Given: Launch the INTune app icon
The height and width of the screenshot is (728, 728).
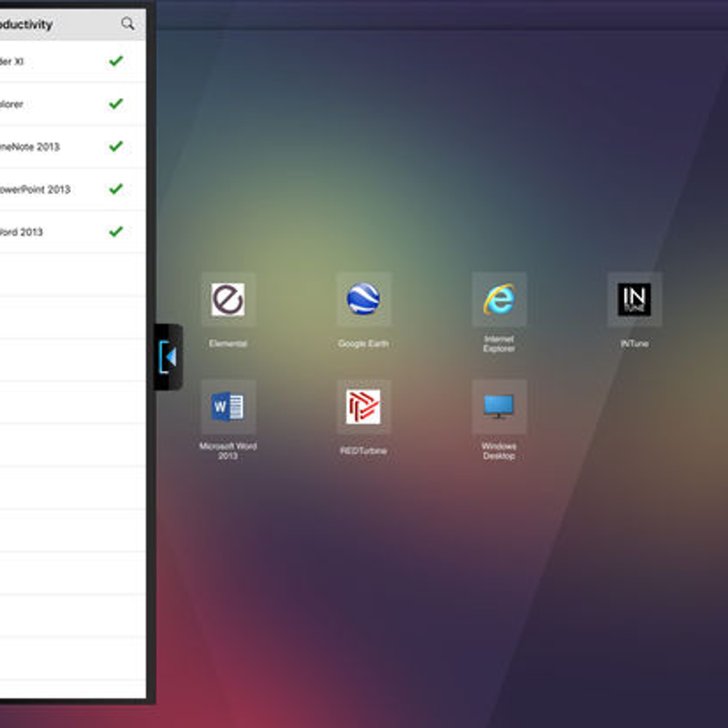Looking at the screenshot, I should (x=634, y=299).
